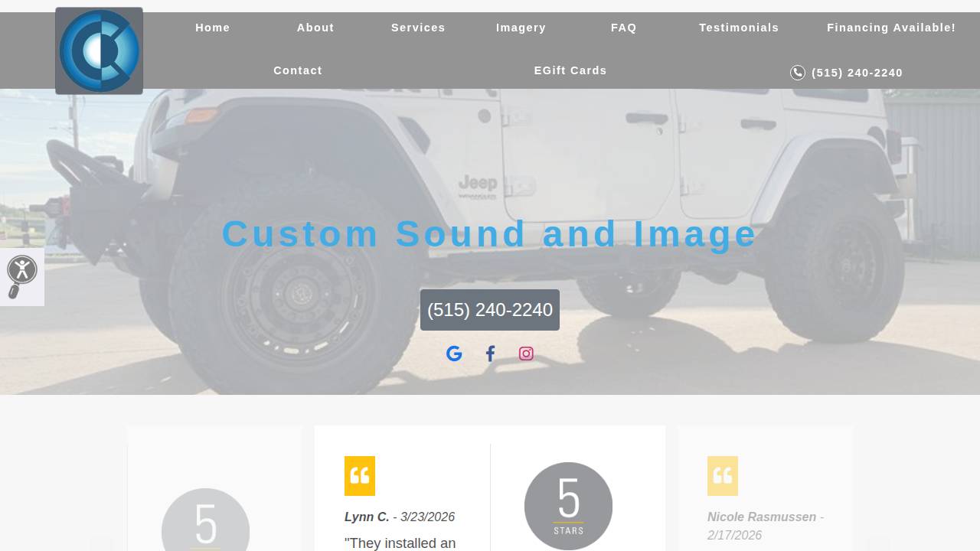Click the (515) 240-2240 call button

click(x=490, y=310)
